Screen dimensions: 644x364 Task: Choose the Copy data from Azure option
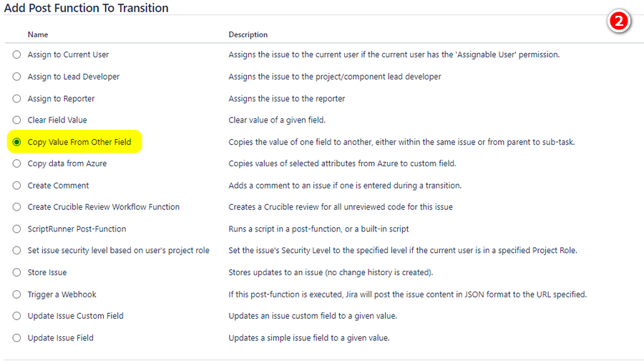pos(16,163)
